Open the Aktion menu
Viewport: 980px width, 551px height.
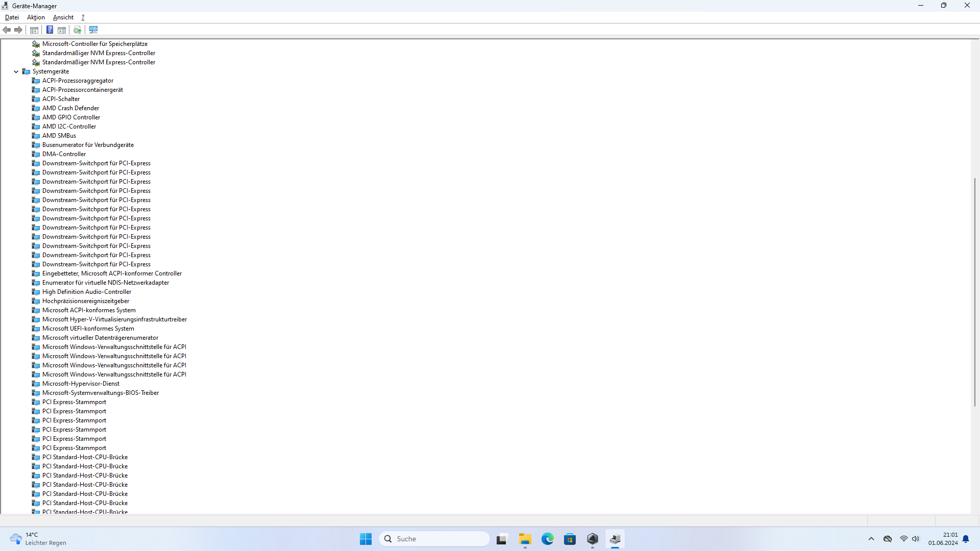tap(36, 17)
